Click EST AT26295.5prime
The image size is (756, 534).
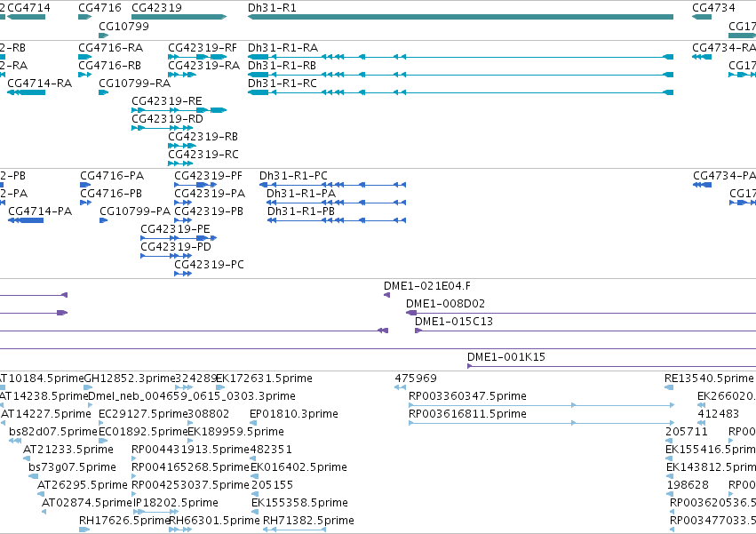(x=83, y=485)
